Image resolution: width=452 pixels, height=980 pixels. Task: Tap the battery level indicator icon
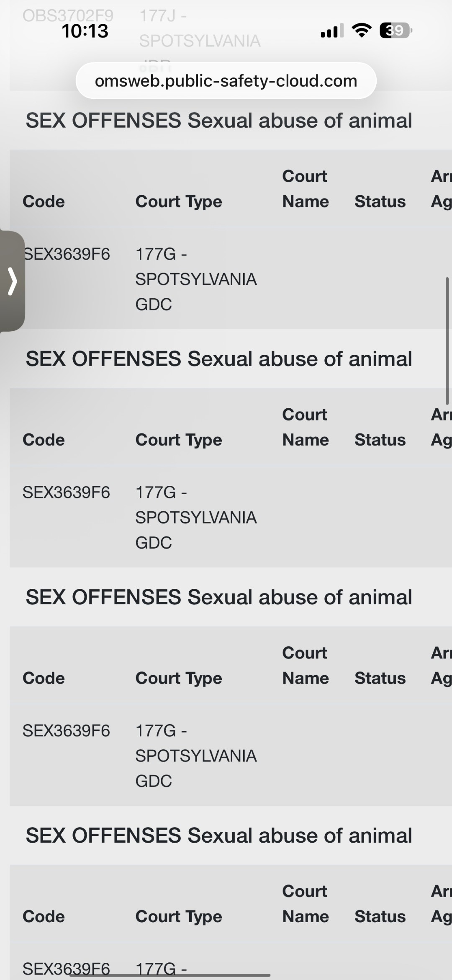coord(395,31)
